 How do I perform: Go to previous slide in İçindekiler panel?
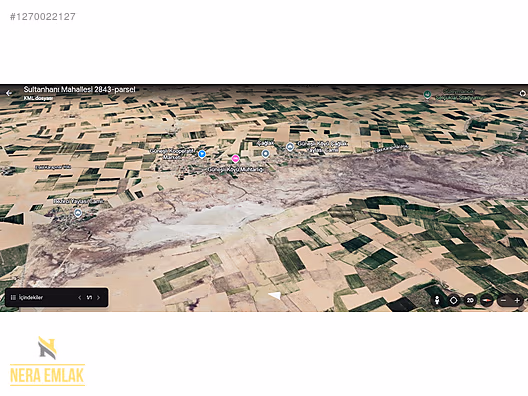[80, 297]
